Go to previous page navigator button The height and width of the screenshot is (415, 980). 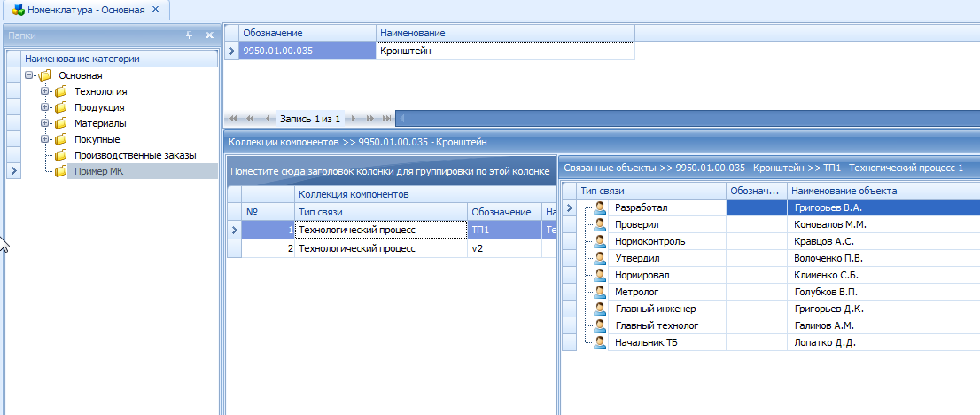(251, 118)
